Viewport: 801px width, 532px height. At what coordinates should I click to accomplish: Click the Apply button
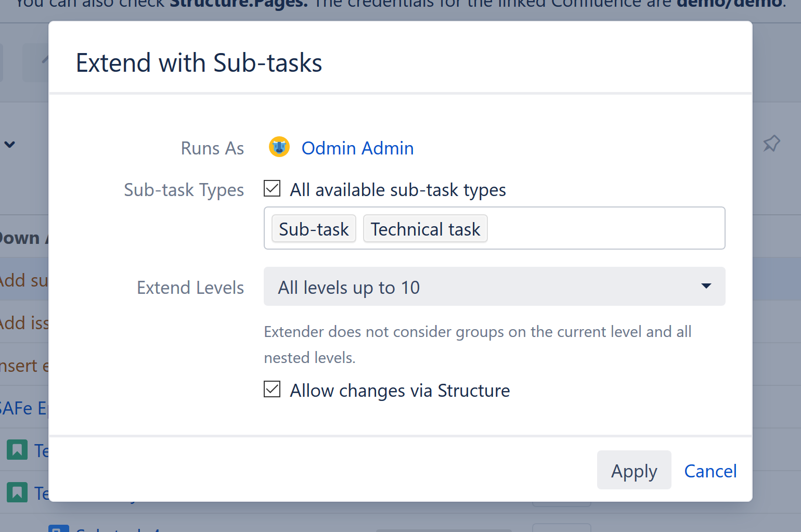[634, 470]
